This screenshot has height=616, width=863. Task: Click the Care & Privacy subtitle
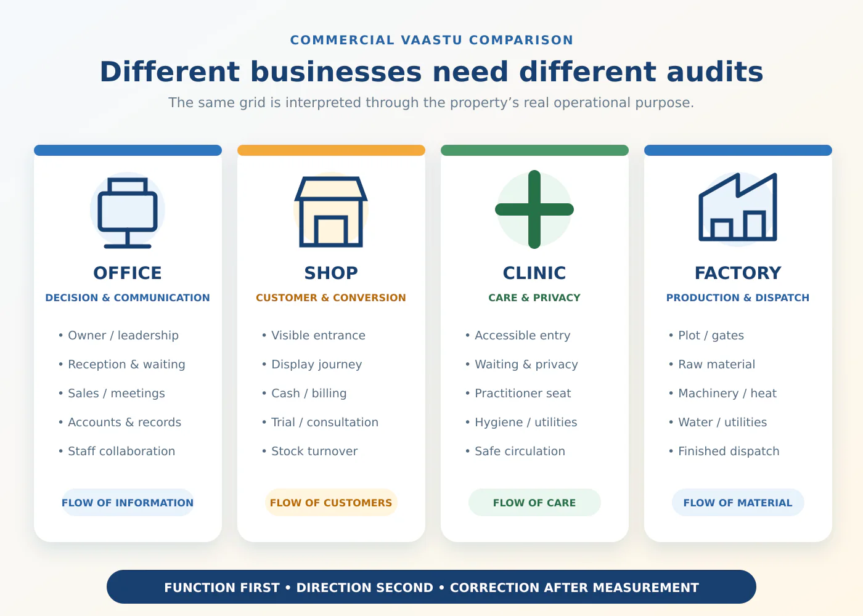(534, 298)
